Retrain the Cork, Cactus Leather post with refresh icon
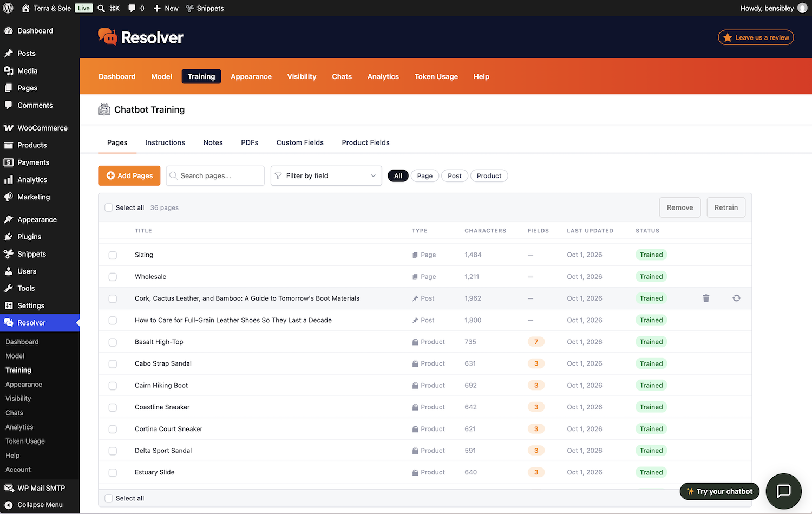Viewport: 812px width, 514px height. (x=736, y=298)
